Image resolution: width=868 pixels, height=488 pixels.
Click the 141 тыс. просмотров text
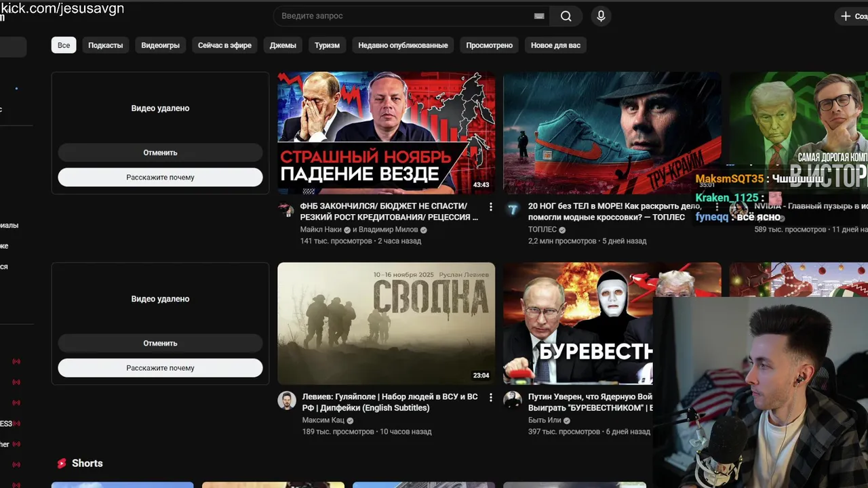click(x=336, y=241)
